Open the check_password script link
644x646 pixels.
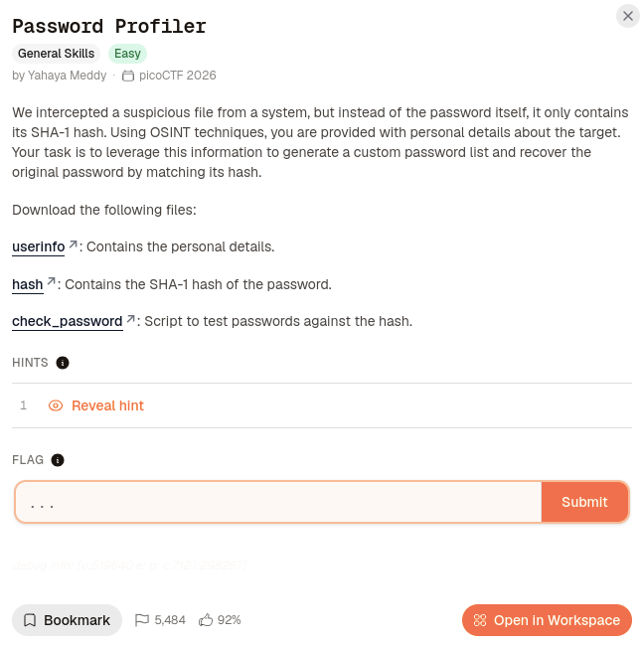pyautogui.click(x=68, y=321)
